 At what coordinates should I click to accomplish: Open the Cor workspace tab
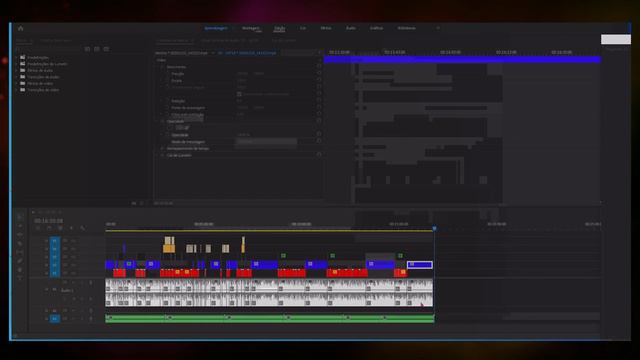(x=303, y=28)
